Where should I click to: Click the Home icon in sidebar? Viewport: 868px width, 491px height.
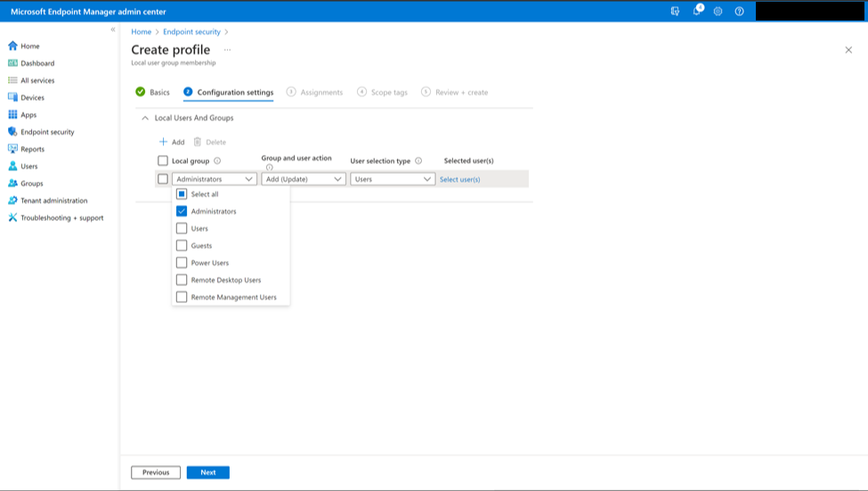tap(12, 45)
